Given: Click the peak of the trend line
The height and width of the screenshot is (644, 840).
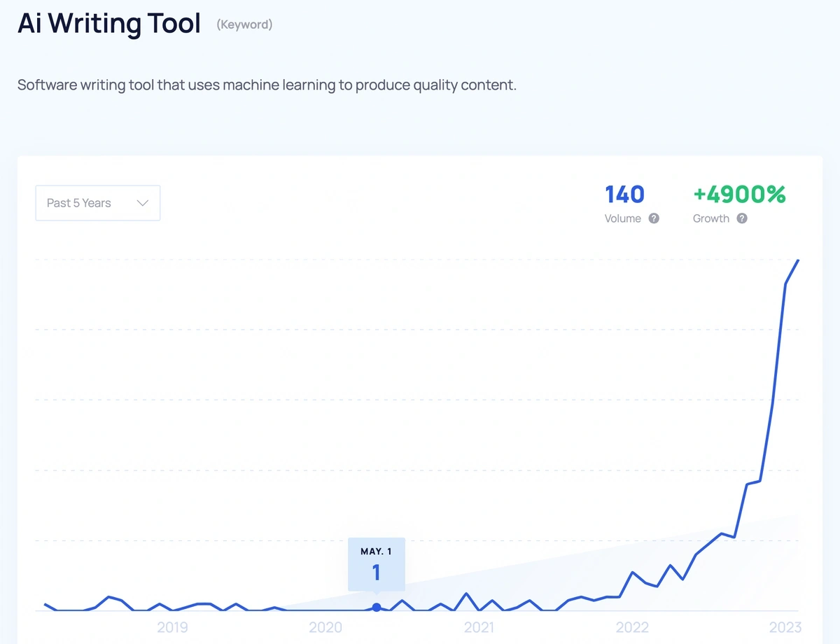Looking at the screenshot, I should tap(798, 260).
